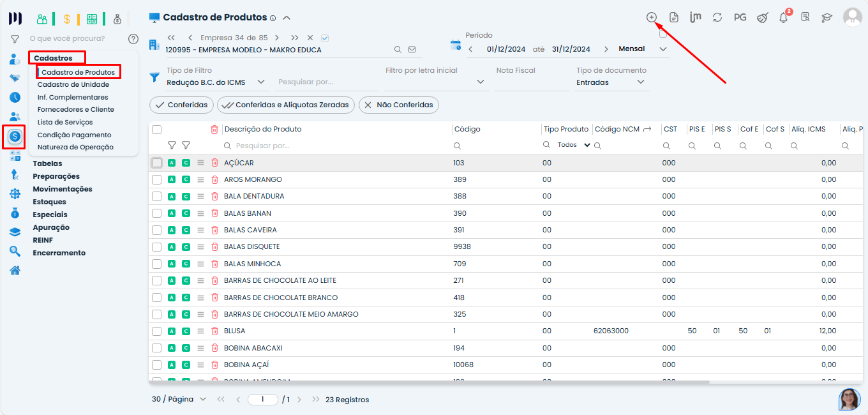This screenshot has width=868, height=415.
Task: Click the PG icon in top toolbar
Action: [x=740, y=17]
